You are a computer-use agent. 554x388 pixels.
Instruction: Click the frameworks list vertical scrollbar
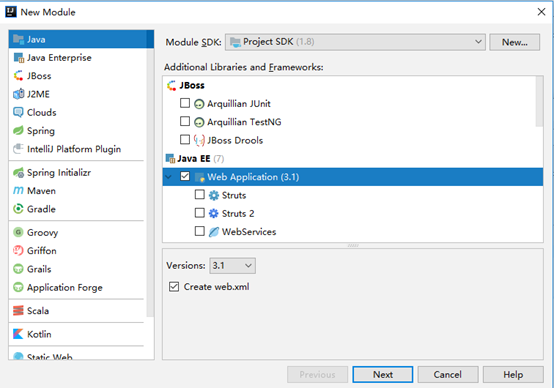539,101
